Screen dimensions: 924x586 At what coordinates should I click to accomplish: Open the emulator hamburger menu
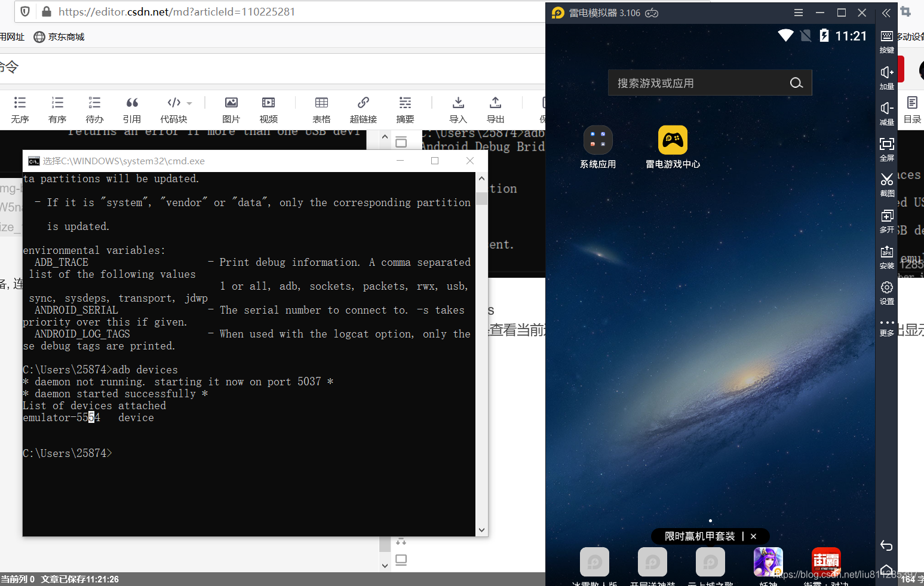[799, 13]
